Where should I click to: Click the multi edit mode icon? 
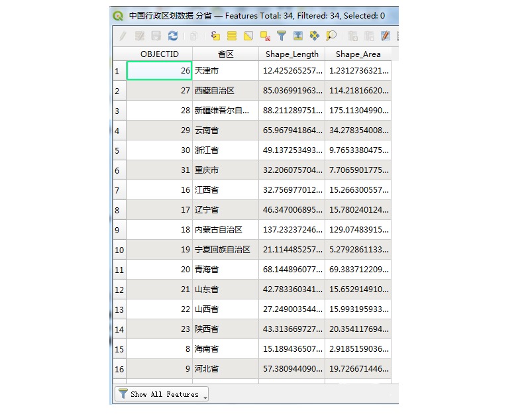pyautogui.click(x=140, y=36)
